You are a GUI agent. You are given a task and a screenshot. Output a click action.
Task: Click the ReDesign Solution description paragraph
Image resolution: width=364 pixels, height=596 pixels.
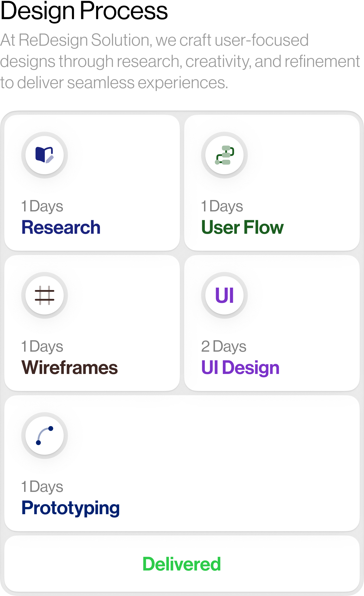(180, 61)
